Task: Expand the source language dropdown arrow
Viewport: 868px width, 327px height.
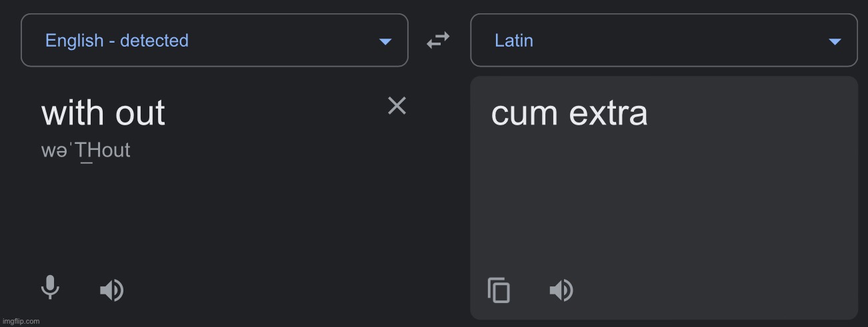Action: [x=385, y=41]
